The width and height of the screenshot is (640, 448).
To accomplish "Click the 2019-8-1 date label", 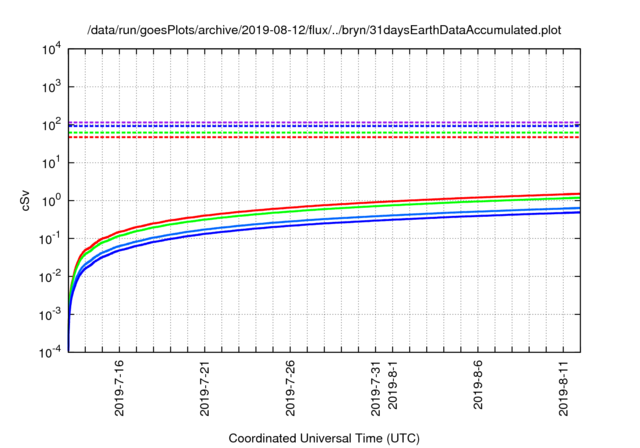I will click(x=392, y=385).
